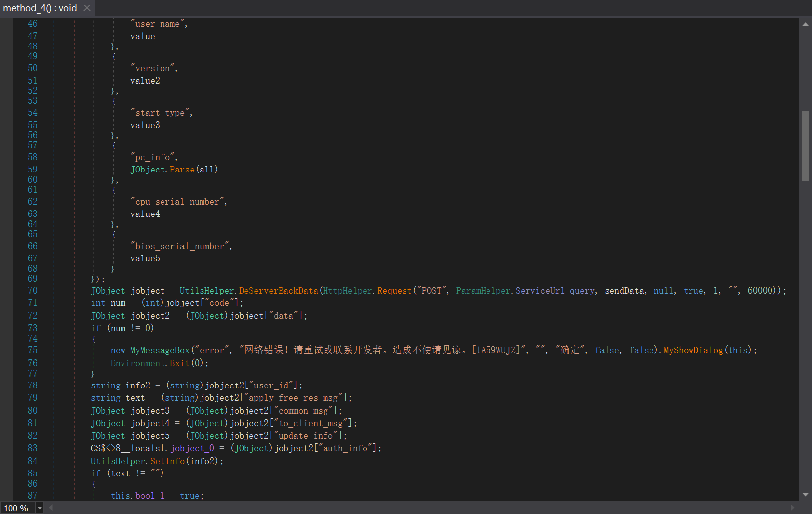Click the "code" string on line 71
The image size is (812, 514).
(219, 303)
